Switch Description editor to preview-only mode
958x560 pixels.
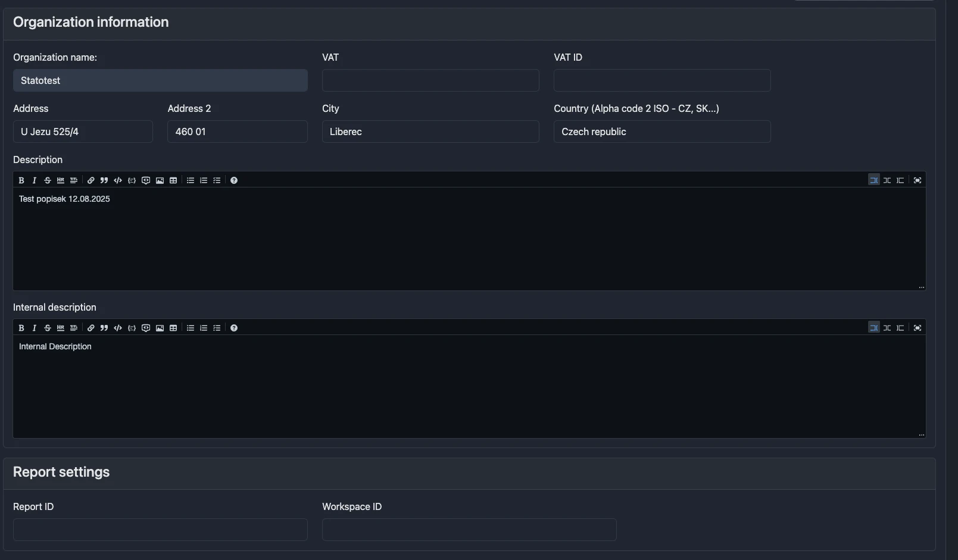click(x=900, y=180)
